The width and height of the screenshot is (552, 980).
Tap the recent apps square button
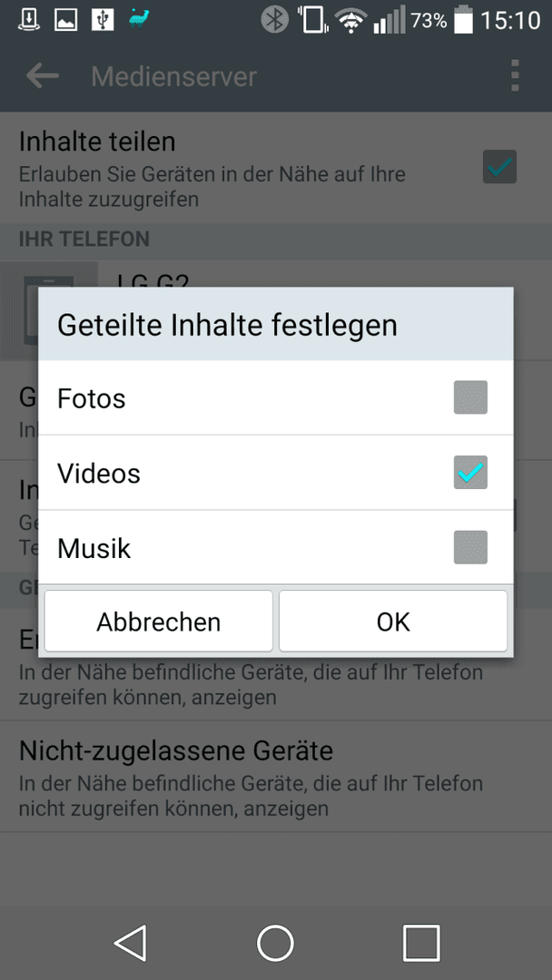coord(421,943)
